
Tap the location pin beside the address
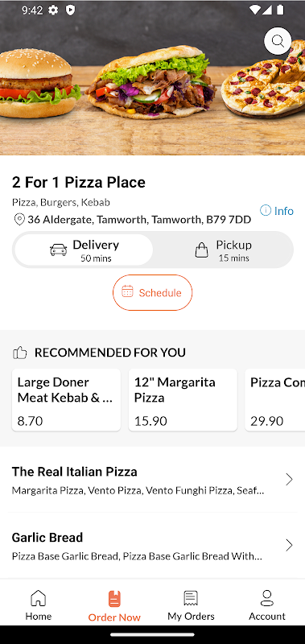click(x=19, y=220)
